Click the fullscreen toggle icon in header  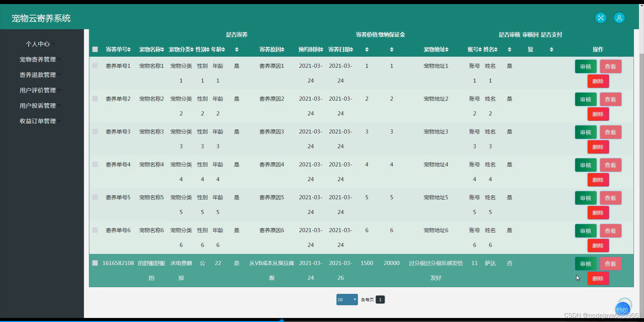(x=601, y=18)
